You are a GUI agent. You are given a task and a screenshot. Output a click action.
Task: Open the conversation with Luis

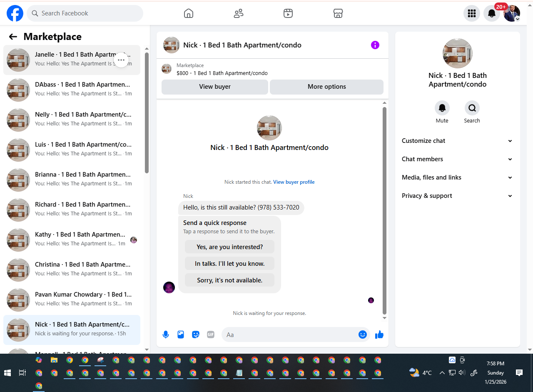(72, 150)
